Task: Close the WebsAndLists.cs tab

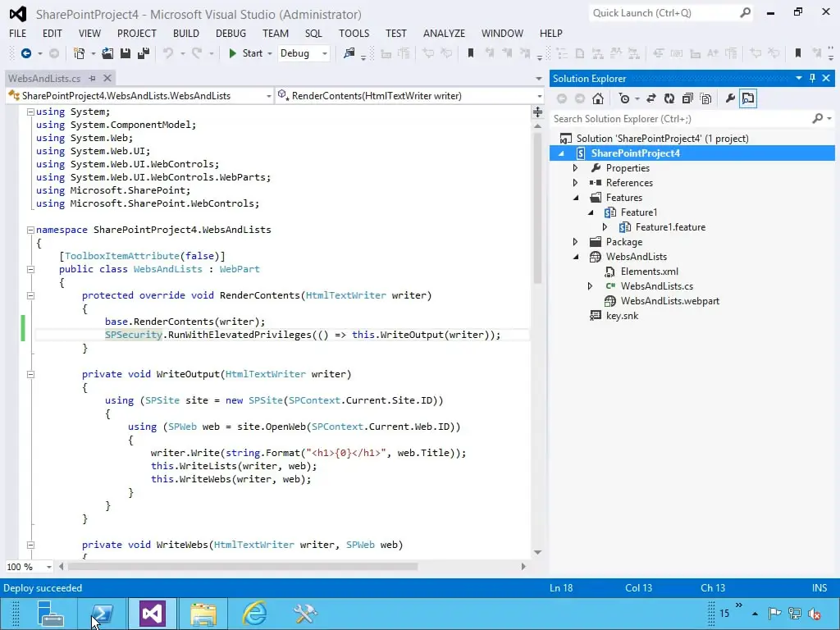Action: [107, 78]
